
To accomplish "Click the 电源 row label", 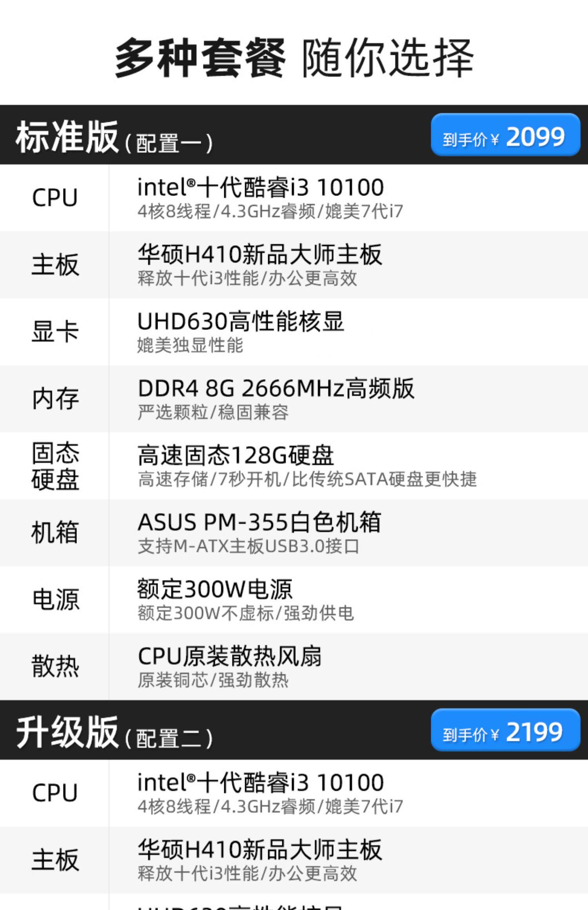I will coord(55,599).
